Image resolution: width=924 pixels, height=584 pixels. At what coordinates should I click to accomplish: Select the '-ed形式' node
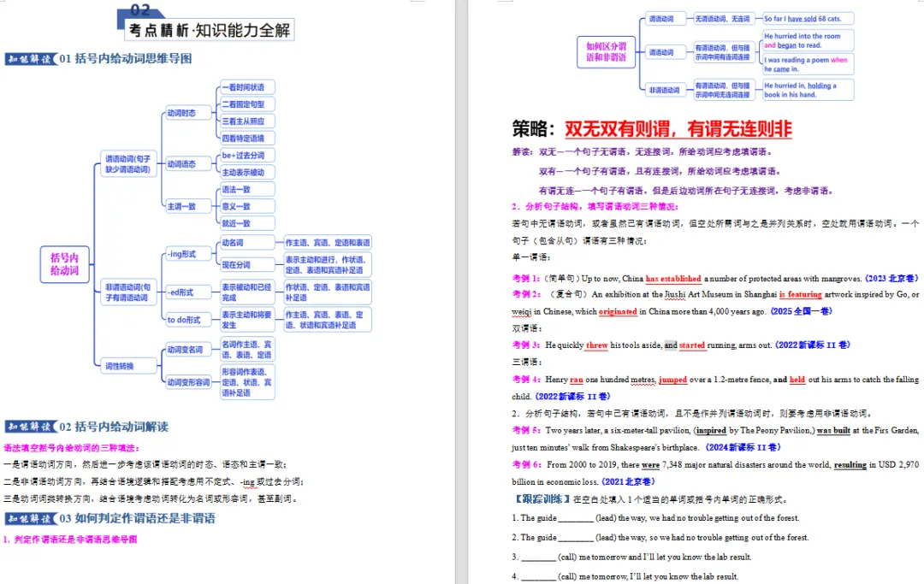187,292
